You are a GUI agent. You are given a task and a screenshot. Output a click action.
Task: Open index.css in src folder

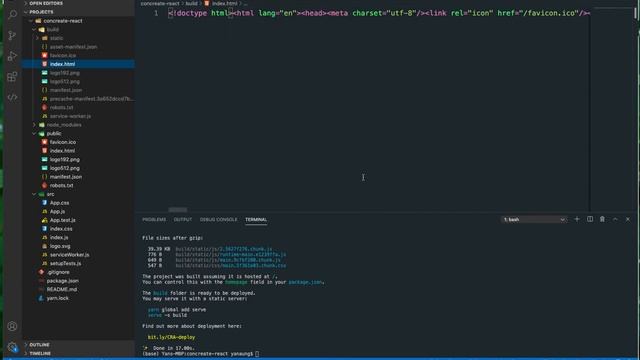(x=61, y=229)
